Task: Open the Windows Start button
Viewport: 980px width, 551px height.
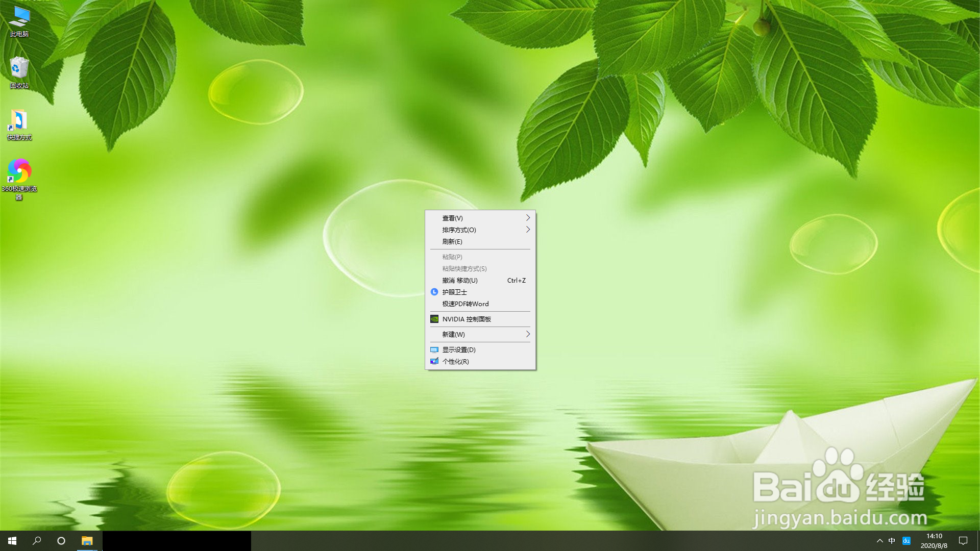Action: click(12, 541)
